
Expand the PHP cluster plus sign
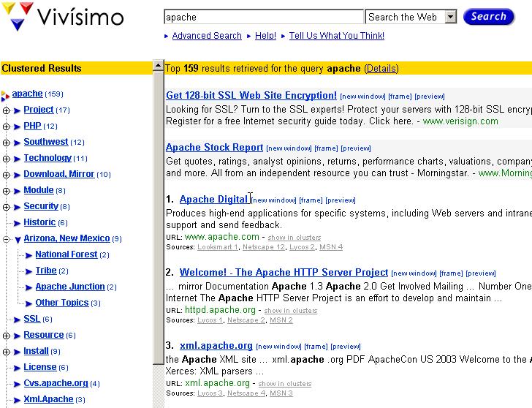[6, 127]
